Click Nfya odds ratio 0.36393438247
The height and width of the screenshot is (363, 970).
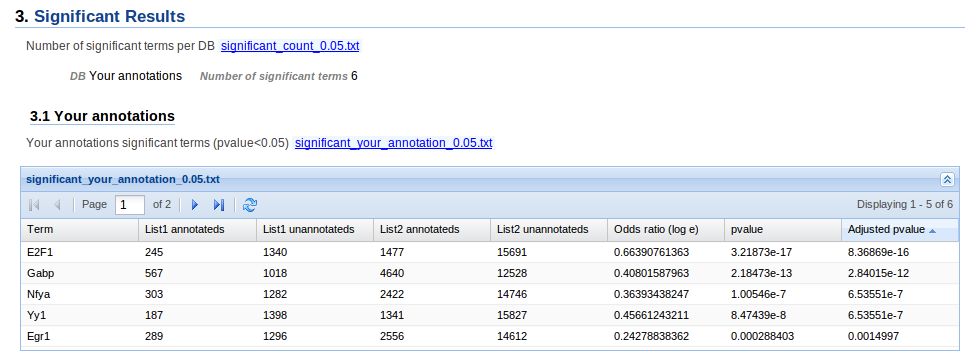(651, 294)
